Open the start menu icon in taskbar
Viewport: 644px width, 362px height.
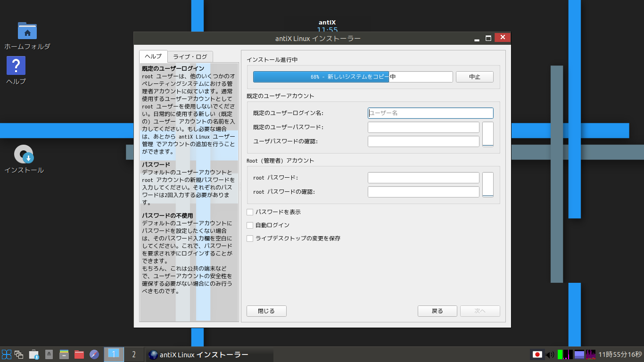[7, 354]
